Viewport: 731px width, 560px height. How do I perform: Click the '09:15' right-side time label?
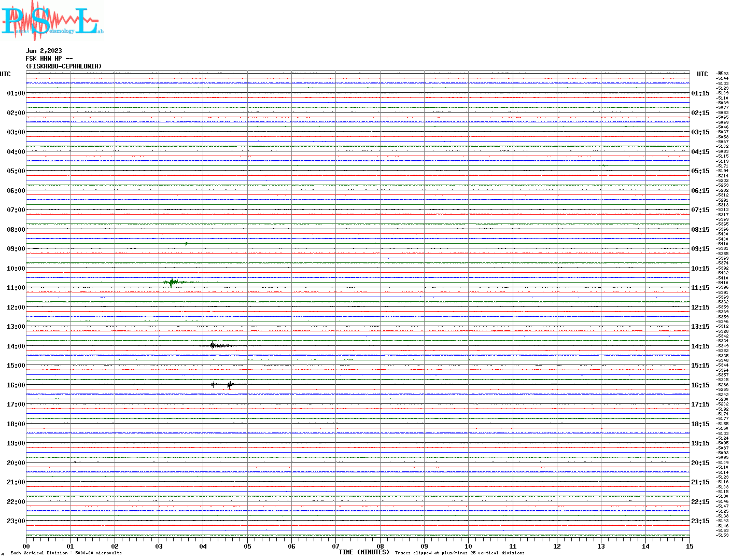(700, 249)
